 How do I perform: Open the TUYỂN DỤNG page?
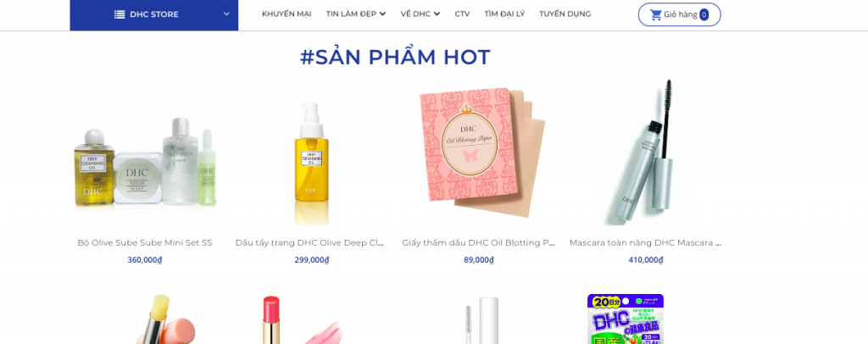pyautogui.click(x=565, y=14)
